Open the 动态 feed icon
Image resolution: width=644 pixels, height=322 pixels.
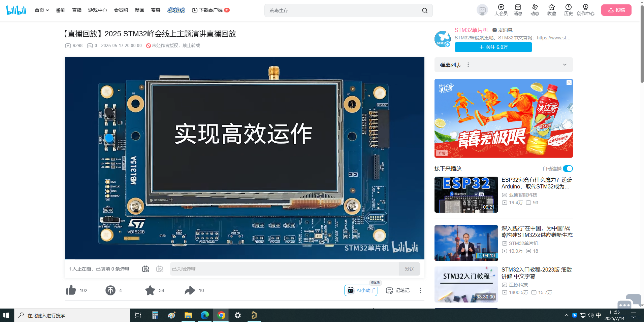click(x=535, y=10)
